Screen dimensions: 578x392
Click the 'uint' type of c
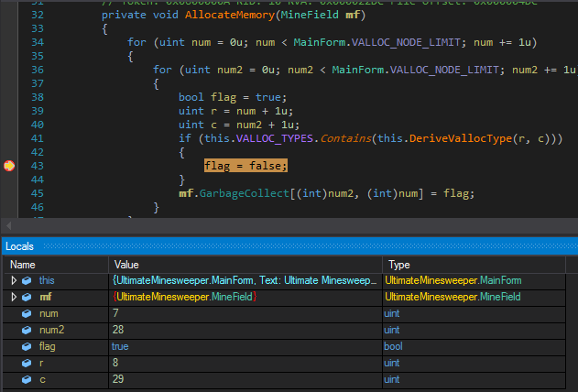click(x=391, y=379)
